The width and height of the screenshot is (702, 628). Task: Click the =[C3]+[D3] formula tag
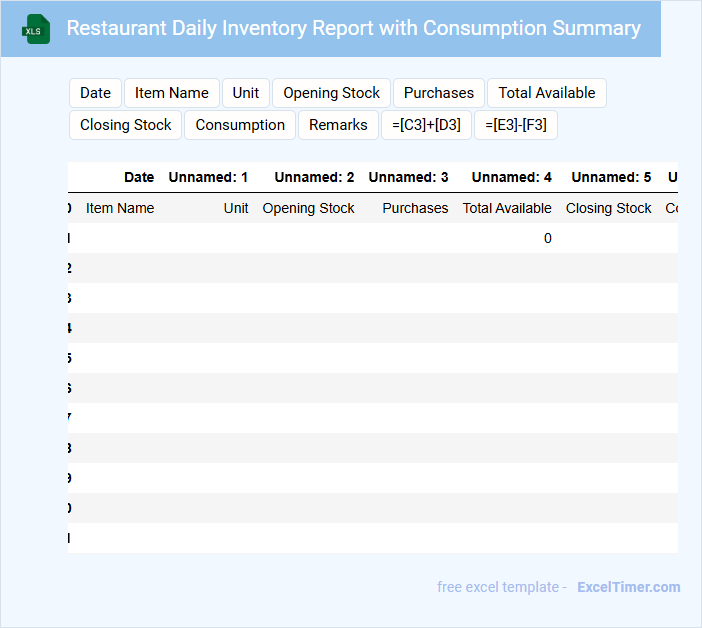click(426, 125)
